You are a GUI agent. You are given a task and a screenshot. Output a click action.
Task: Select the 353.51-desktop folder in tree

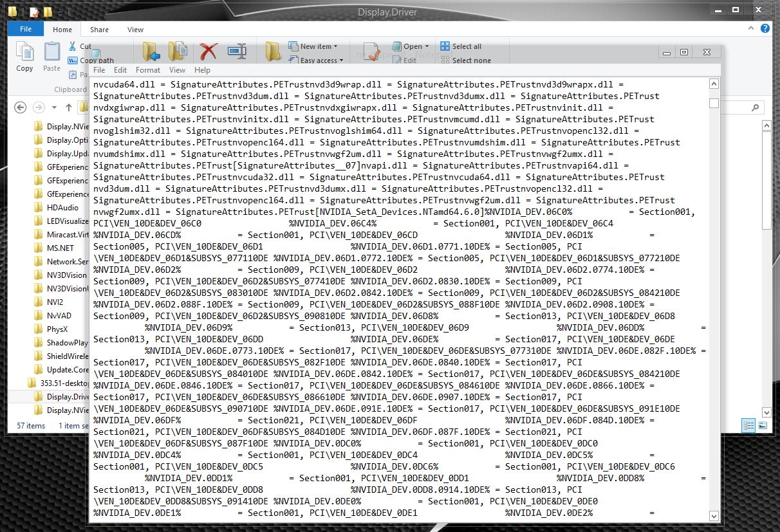[58, 383]
